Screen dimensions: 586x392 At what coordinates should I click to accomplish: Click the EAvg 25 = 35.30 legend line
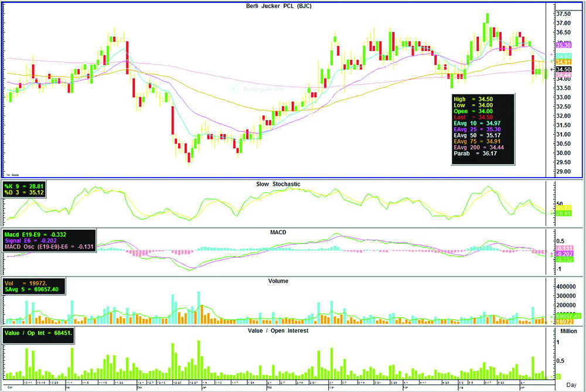(x=477, y=129)
